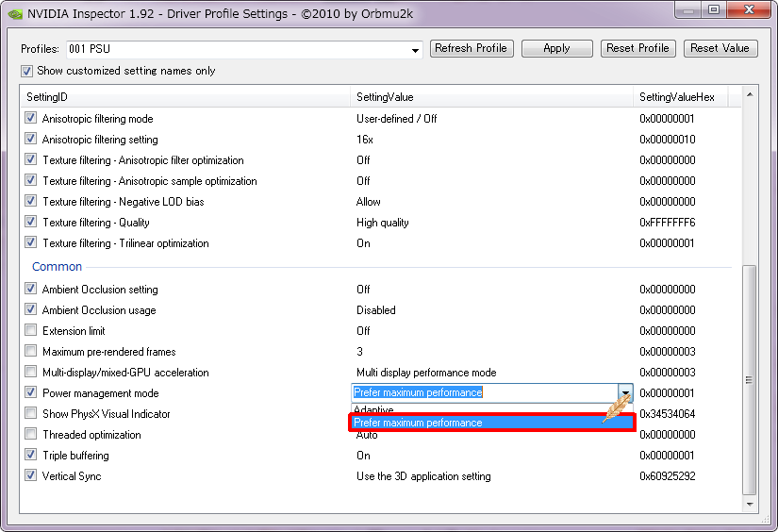Check Show PhysX Visual Indicator checkbox

point(31,413)
